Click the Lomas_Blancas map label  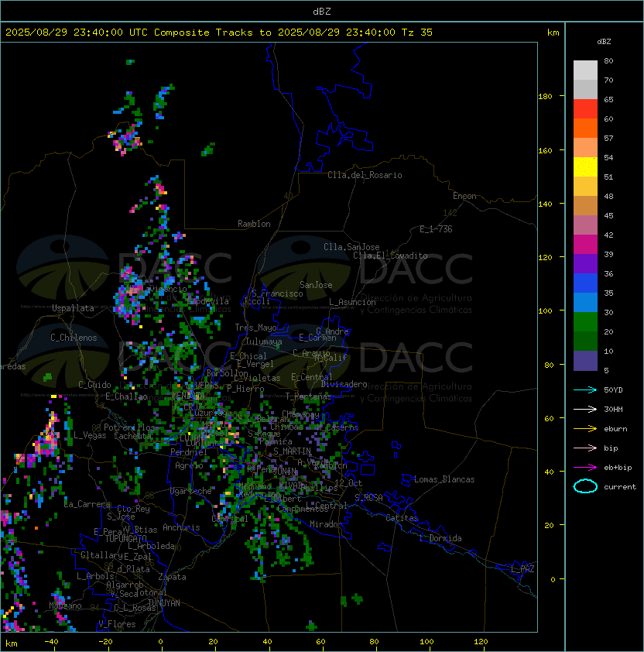[444, 479]
